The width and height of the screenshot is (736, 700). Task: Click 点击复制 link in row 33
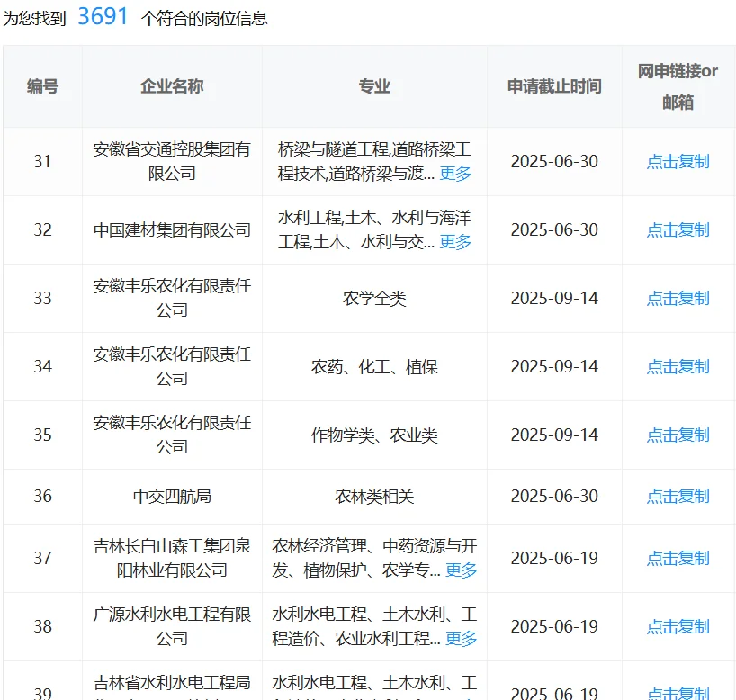(678, 298)
